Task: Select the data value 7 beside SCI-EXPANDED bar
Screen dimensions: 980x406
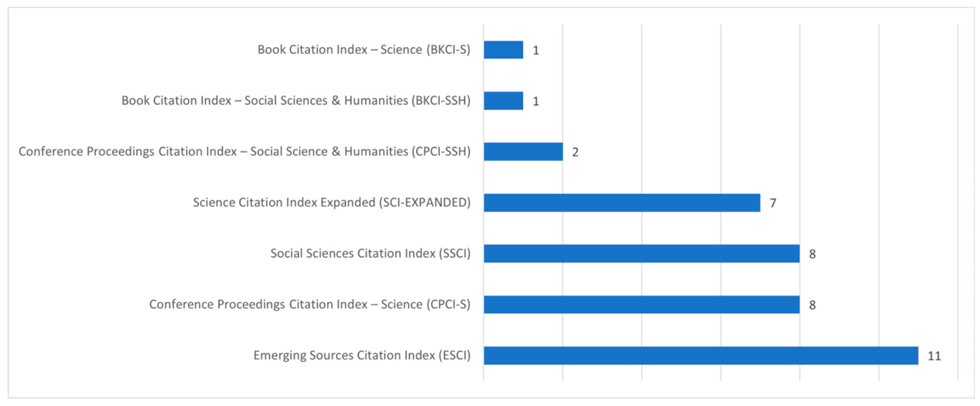Action: click(x=773, y=203)
